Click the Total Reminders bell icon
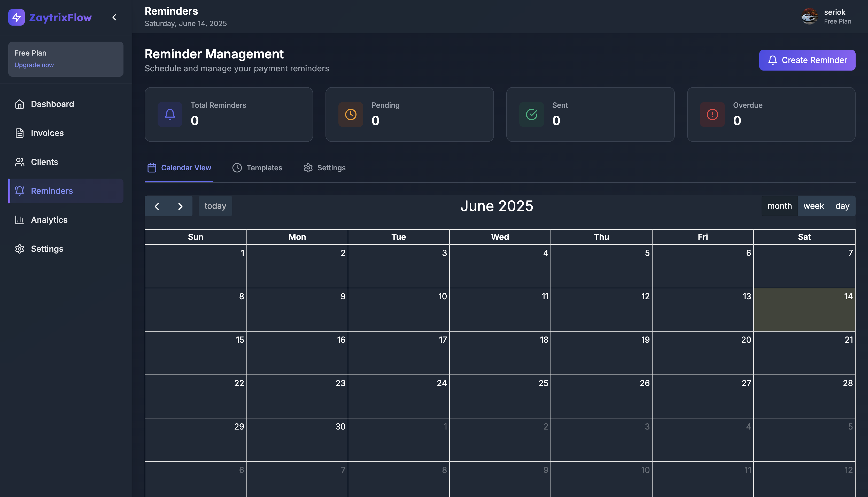 [170, 115]
